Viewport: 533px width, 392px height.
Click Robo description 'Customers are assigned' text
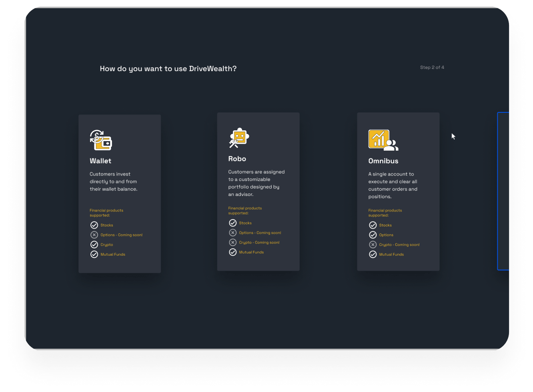pos(256,183)
